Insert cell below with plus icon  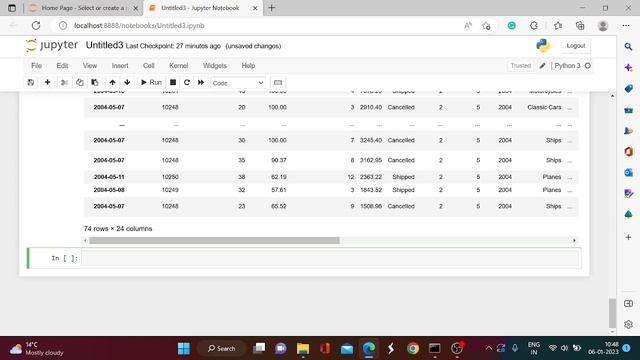click(x=47, y=82)
